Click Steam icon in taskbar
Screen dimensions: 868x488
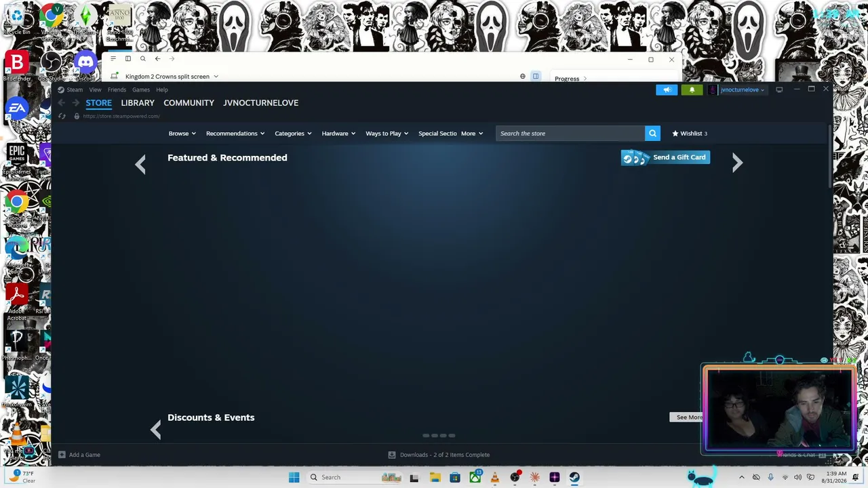coord(574,477)
